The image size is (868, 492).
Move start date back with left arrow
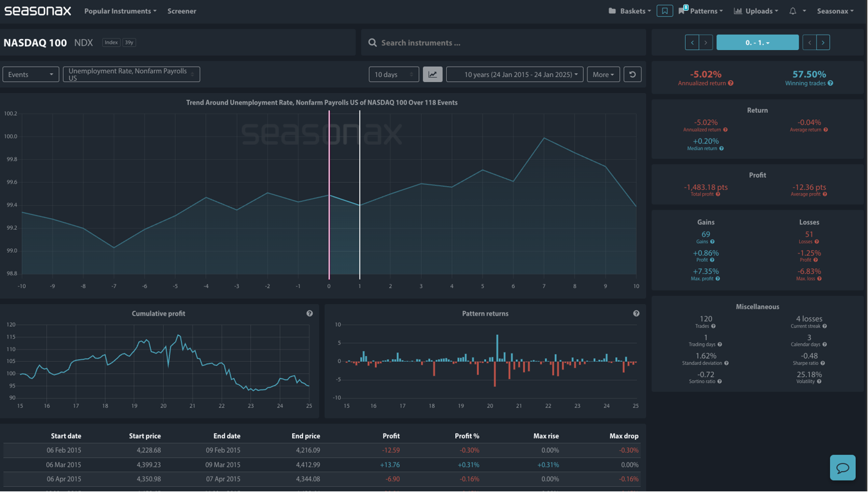692,42
